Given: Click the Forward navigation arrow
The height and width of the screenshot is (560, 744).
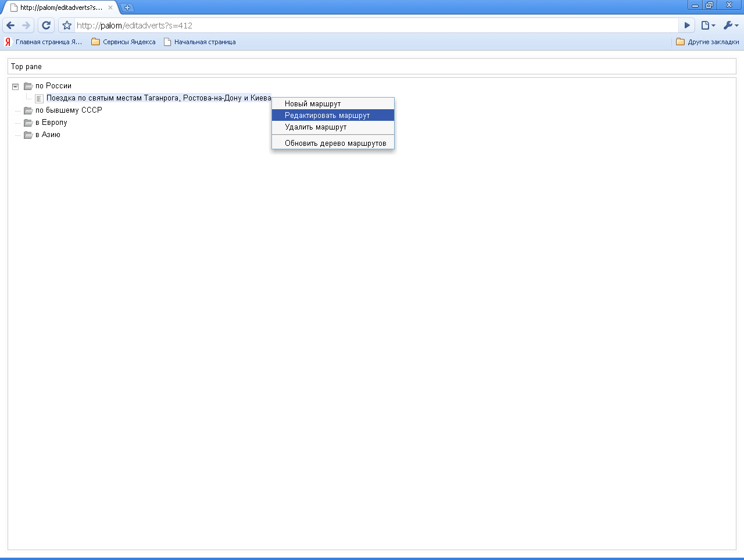Looking at the screenshot, I should [26, 26].
